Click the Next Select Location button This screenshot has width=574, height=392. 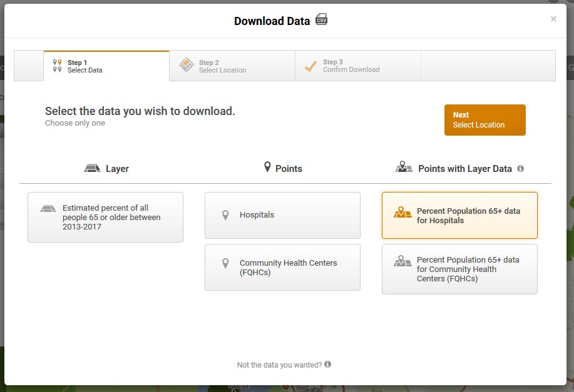(x=485, y=120)
